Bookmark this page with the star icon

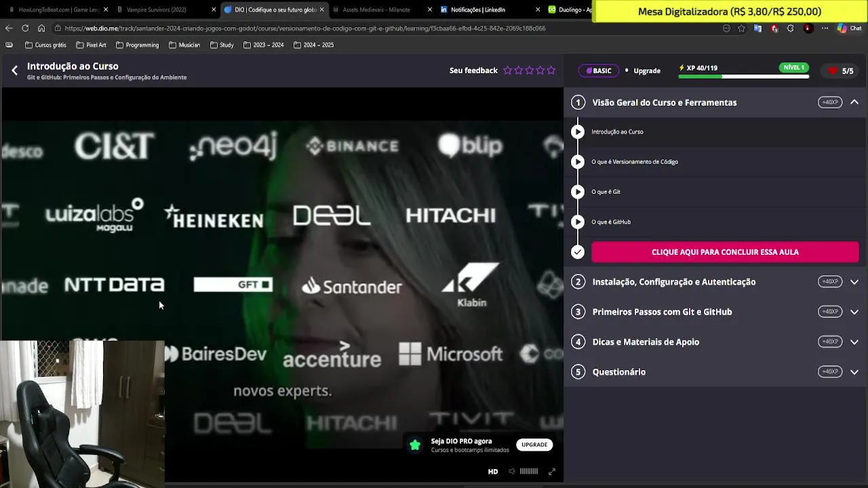(741, 28)
